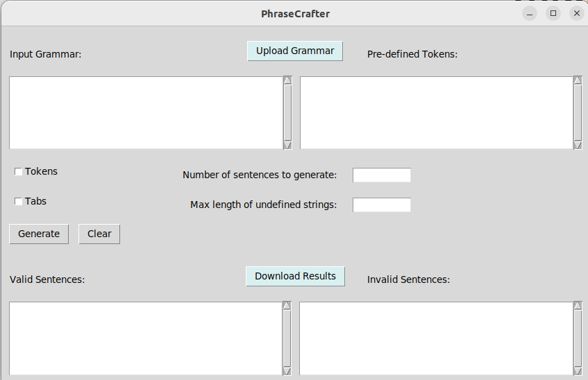Image resolution: width=588 pixels, height=380 pixels.
Task: Close the PhraseCrafter window
Action: click(577, 13)
